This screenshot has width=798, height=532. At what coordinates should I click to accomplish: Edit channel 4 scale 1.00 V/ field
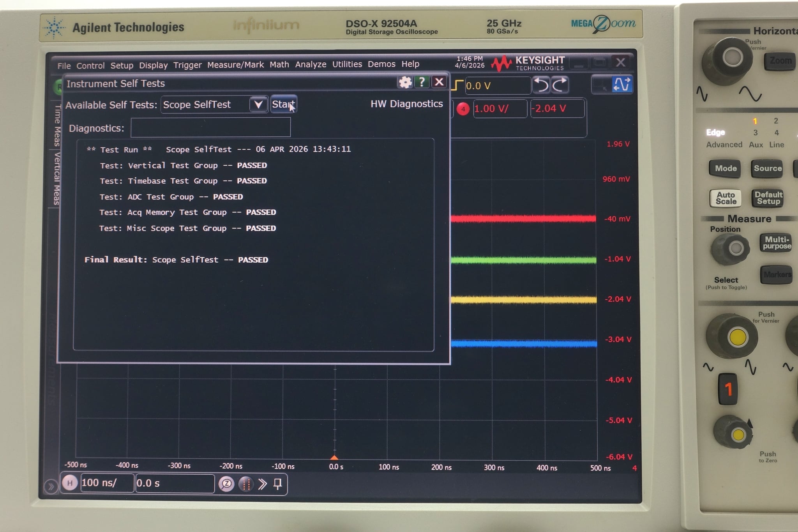point(500,109)
